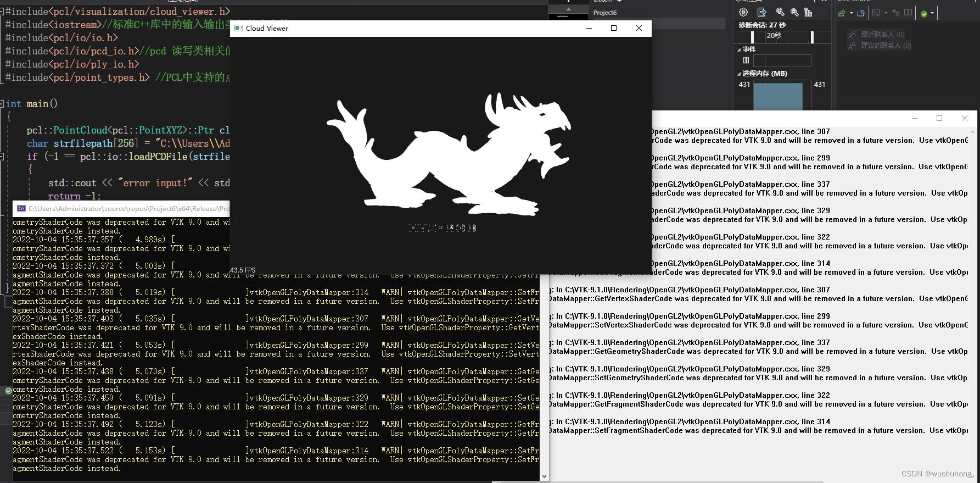Zoom in on the diagnostic timeline
The image size is (980, 483).
[780, 12]
